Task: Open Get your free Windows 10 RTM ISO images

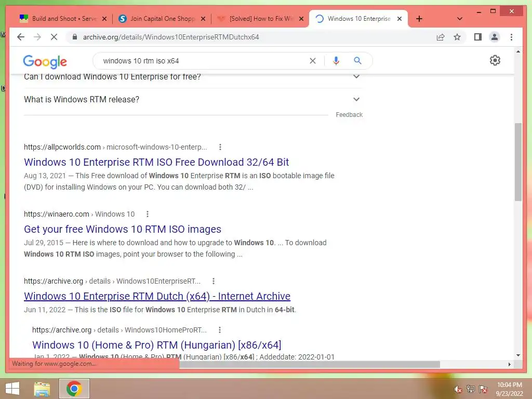Action: (x=123, y=229)
